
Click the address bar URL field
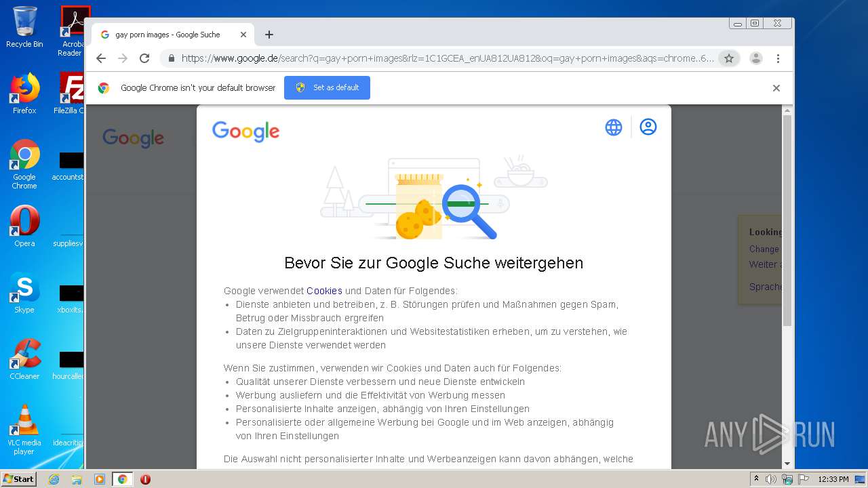(x=448, y=58)
